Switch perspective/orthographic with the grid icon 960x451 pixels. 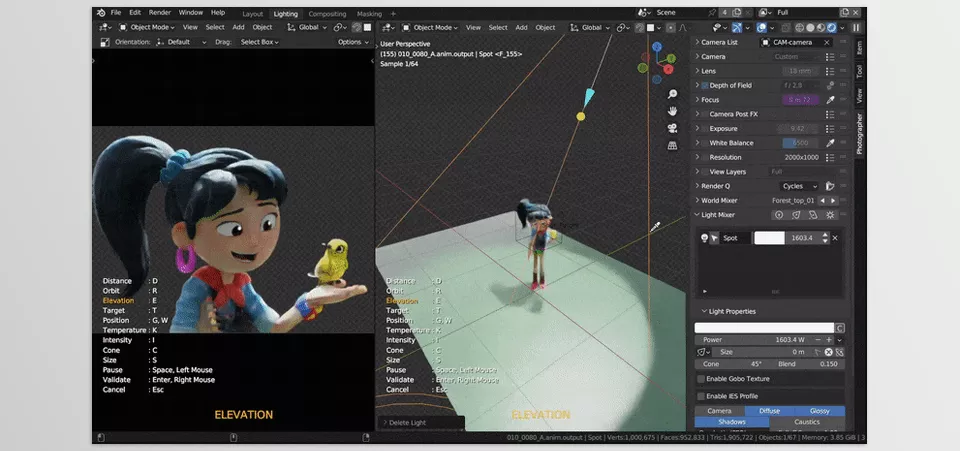click(x=672, y=146)
